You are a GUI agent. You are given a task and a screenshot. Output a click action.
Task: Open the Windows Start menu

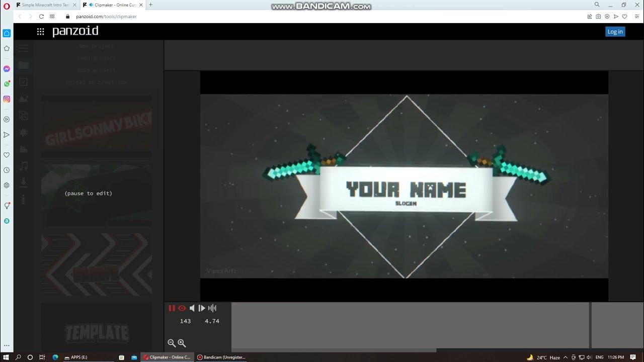6,357
